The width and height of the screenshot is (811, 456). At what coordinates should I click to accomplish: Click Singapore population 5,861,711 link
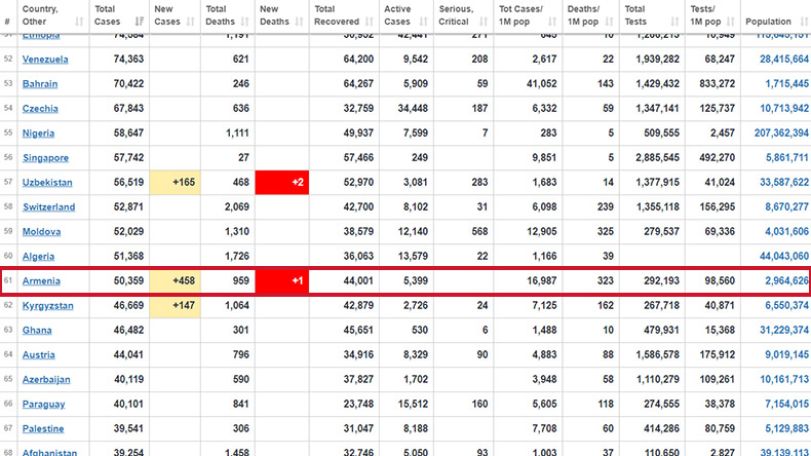pyautogui.click(x=787, y=158)
